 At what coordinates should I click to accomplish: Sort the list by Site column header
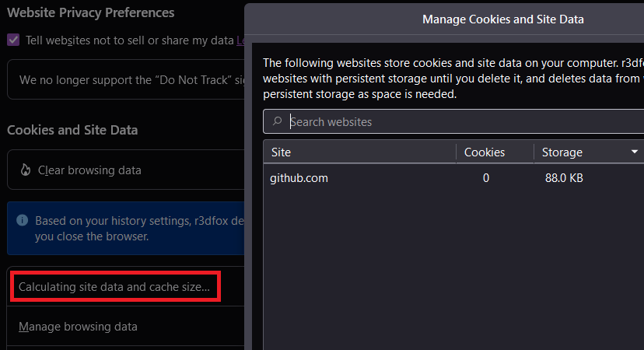click(x=281, y=152)
